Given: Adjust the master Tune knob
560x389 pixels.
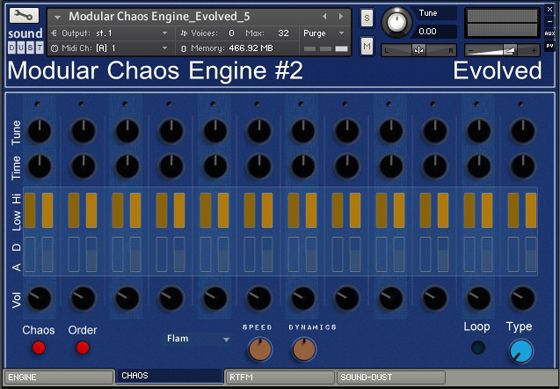Looking at the screenshot, I should pyautogui.click(x=397, y=22).
